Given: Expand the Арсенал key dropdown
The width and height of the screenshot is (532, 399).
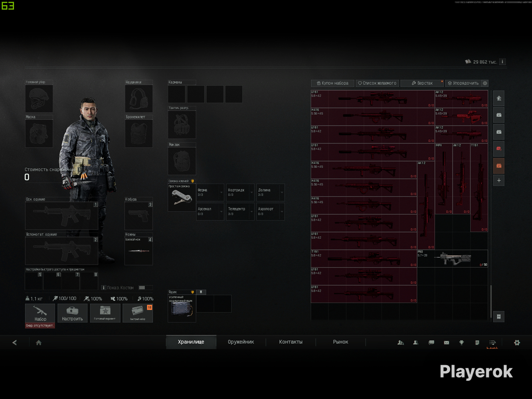Looking at the screenshot, I should tap(222, 211).
